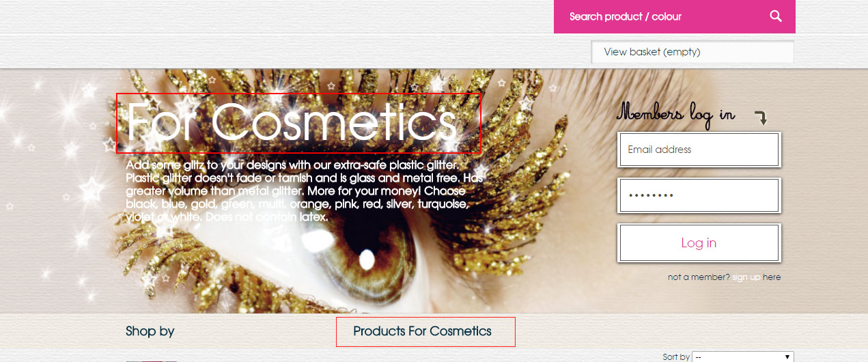The image size is (868, 362).
Task: Click the curved arrow beside Members log in
Action: click(x=761, y=118)
